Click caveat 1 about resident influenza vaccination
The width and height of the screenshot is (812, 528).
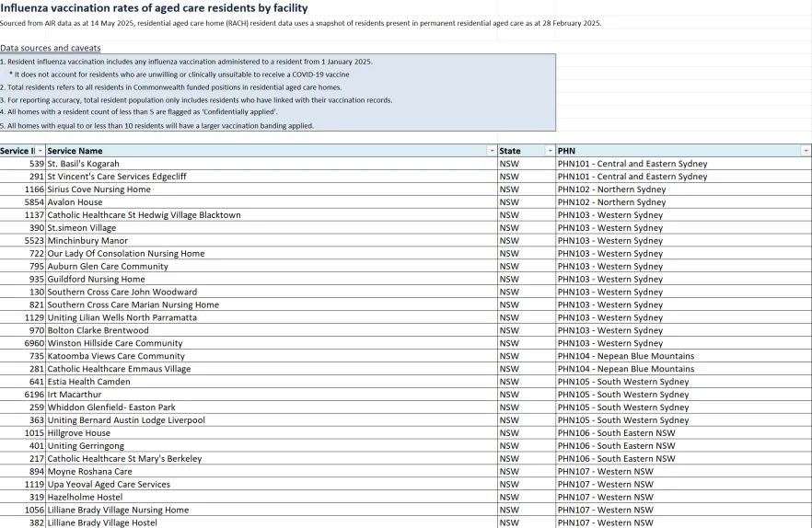pos(186,62)
